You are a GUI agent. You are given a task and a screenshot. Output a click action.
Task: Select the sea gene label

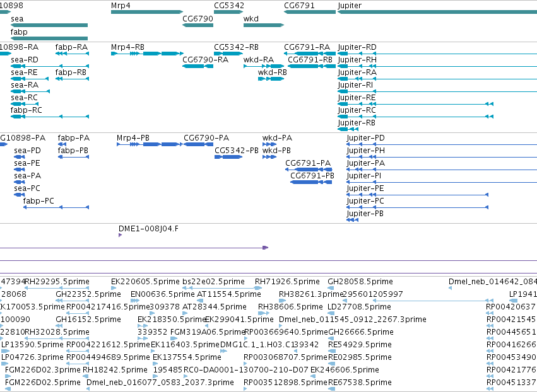tap(17, 19)
